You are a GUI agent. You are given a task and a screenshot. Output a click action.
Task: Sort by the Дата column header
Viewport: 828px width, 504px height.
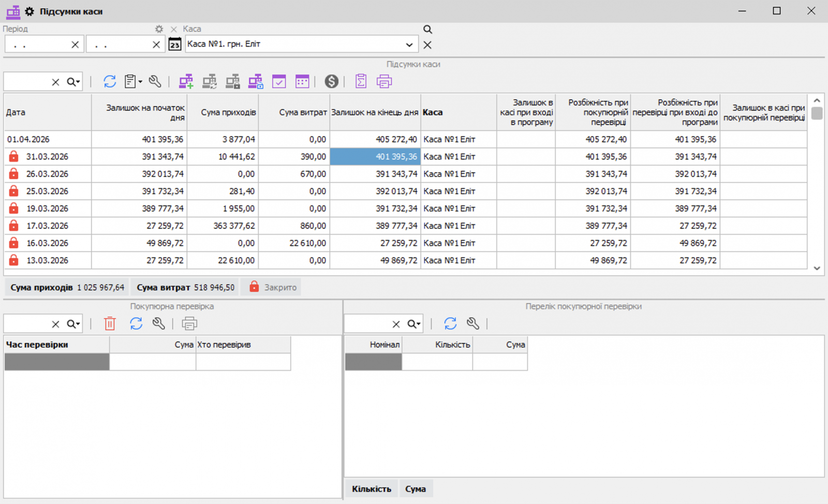click(47, 112)
